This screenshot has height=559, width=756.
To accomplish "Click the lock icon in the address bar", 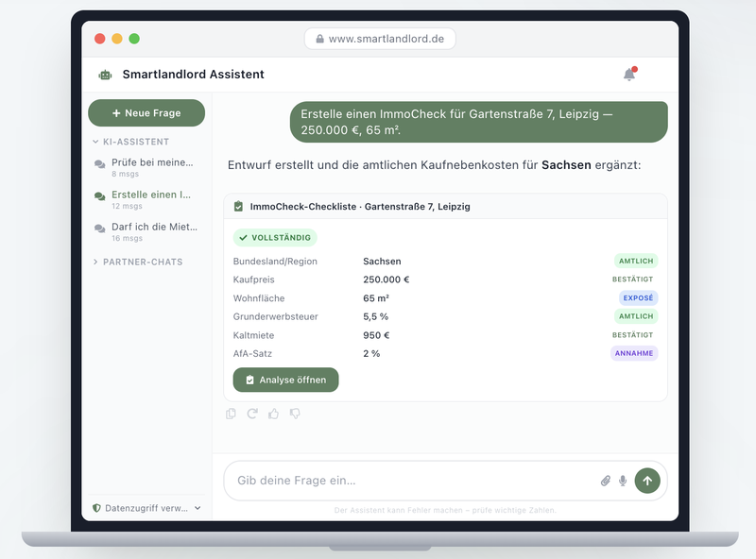I will pyautogui.click(x=319, y=39).
